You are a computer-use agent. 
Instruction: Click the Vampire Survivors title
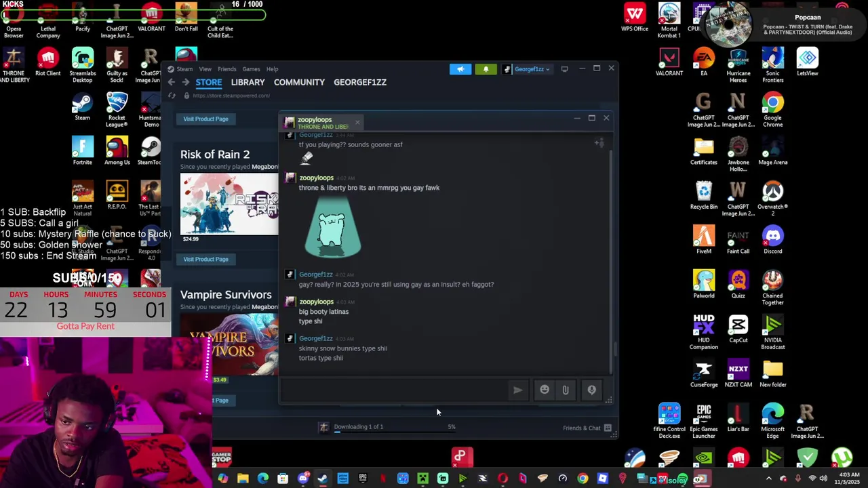pyautogui.click(x=226, y=295)
